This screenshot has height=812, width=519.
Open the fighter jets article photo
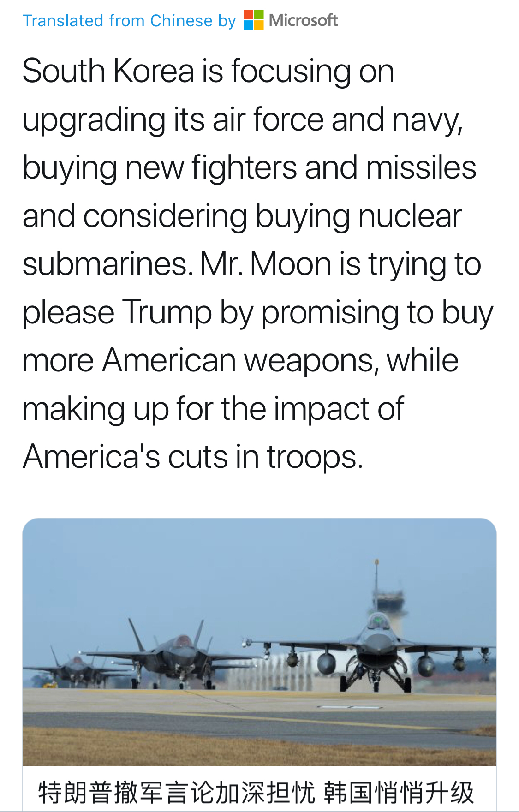(259, 642)
